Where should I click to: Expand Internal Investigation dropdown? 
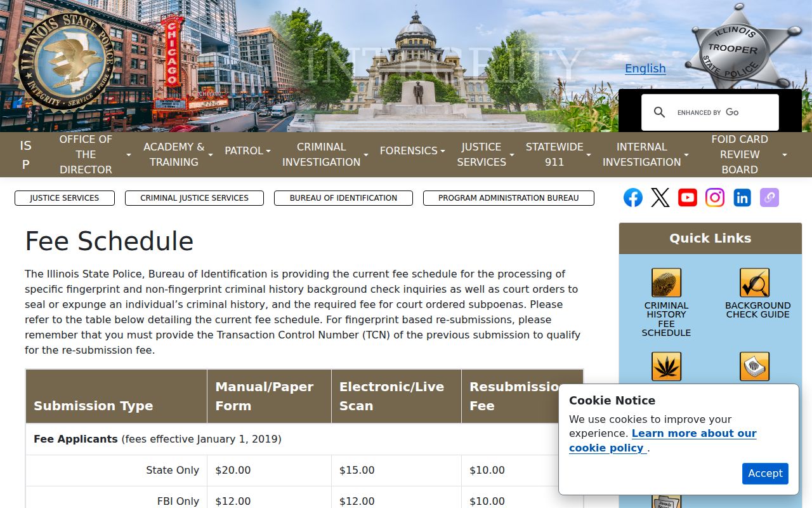(x=645, y=154)
